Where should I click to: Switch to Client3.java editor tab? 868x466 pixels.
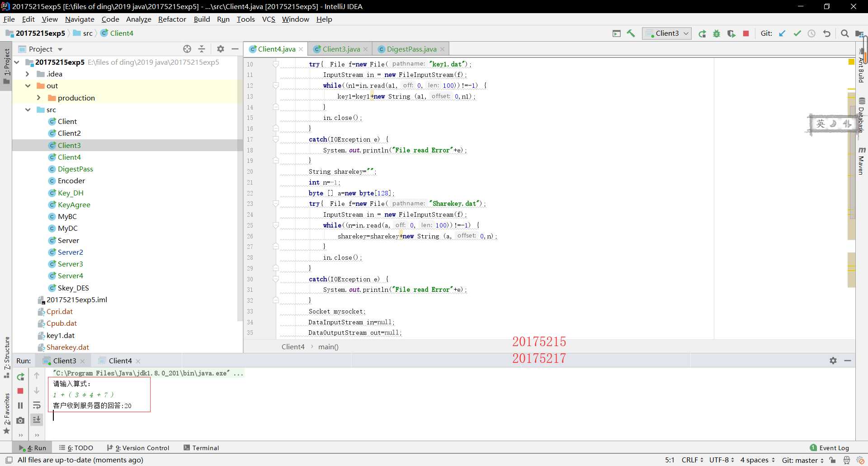click(x=341, y=49)
